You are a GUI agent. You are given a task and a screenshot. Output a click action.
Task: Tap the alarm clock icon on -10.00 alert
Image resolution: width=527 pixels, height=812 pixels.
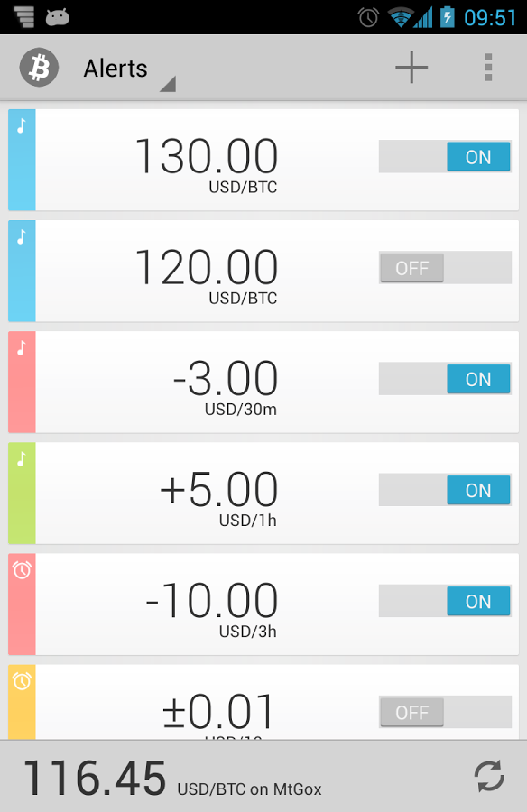22,569
